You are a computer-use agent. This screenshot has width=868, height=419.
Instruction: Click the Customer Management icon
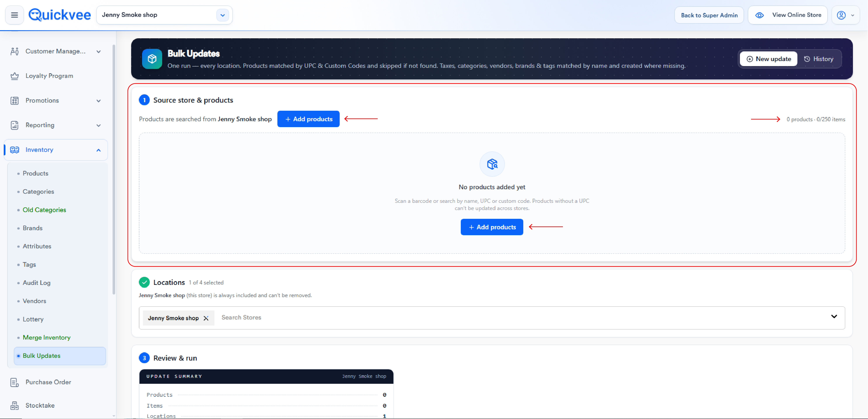pos(14,51)
